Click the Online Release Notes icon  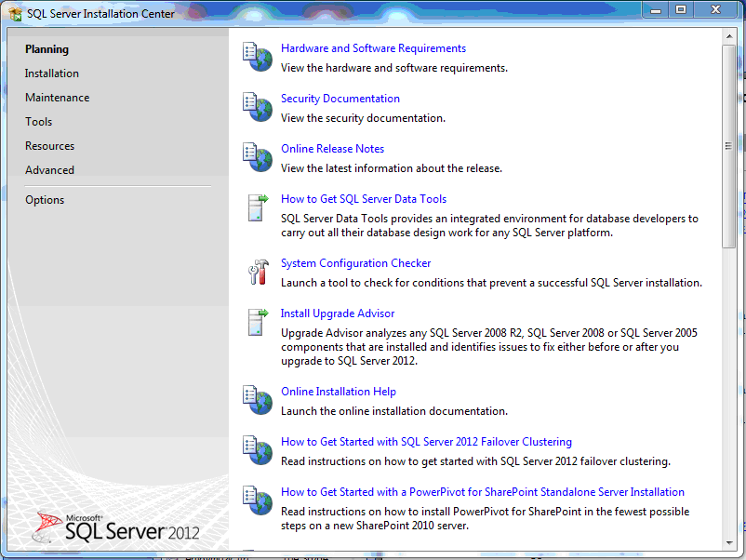(x=257, y=156)
